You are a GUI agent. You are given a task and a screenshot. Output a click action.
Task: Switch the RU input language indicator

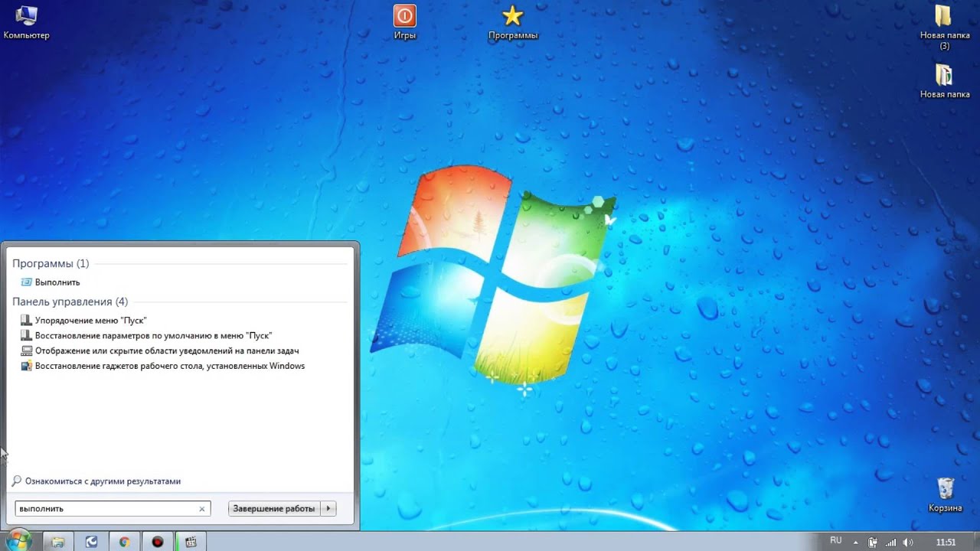point(836,541)
